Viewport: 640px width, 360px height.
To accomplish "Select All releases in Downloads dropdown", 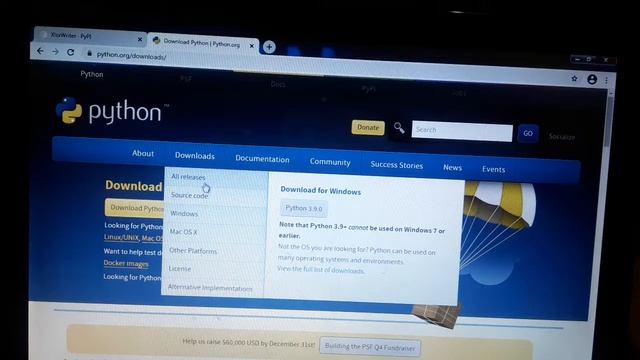I will tap(216, 178).
